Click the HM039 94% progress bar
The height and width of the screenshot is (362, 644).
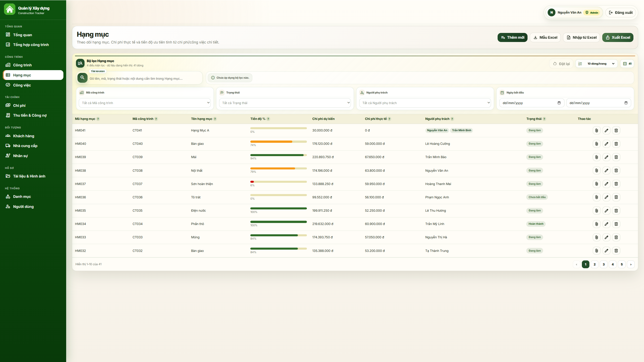278,155
